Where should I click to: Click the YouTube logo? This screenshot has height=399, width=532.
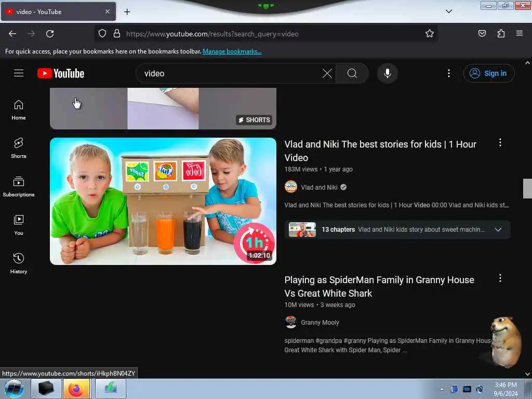(x=61, y=73)
